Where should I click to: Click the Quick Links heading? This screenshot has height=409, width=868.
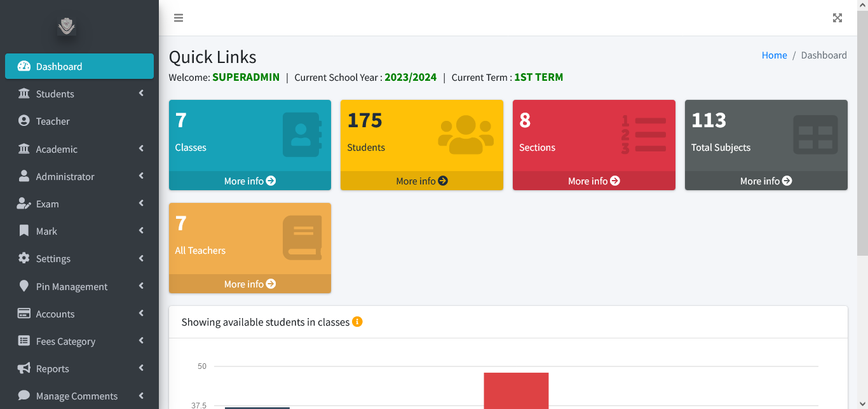213,57
